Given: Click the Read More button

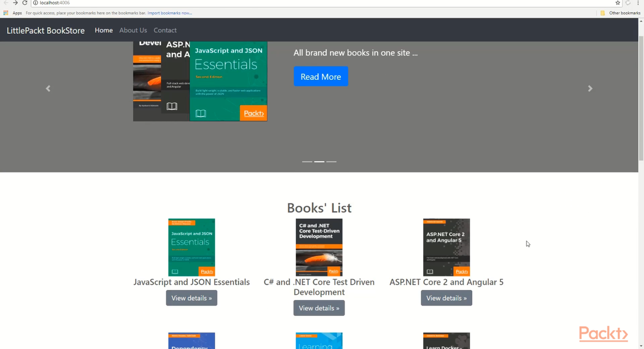Looking at the screenshot, I should pyautogui.click(x=321, y=76).
